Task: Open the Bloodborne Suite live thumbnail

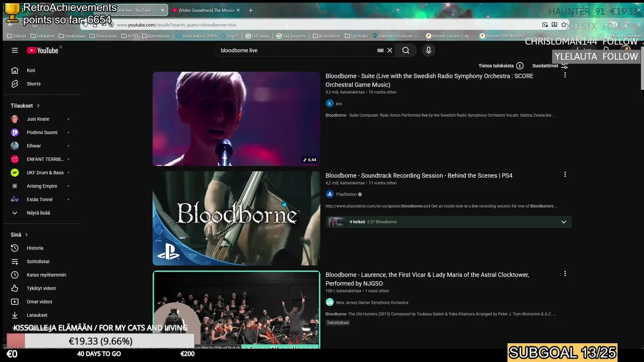Action: coord(236,119)
